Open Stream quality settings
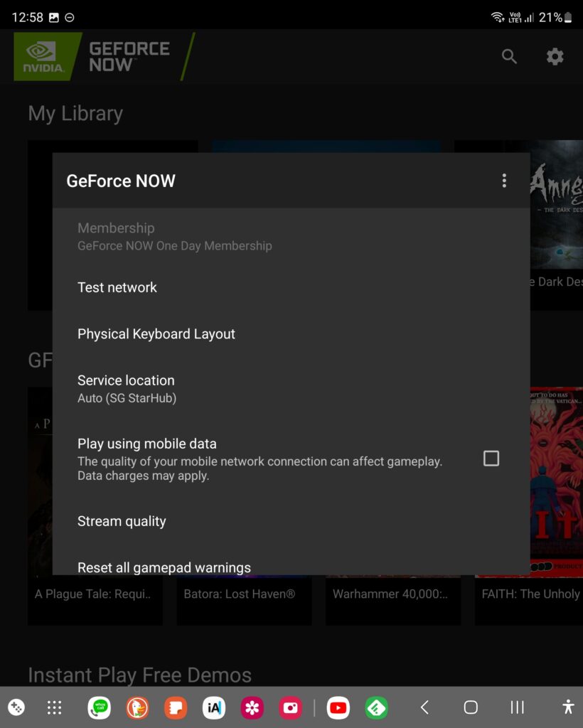This screenshot has height=728, width=583. 291,521
